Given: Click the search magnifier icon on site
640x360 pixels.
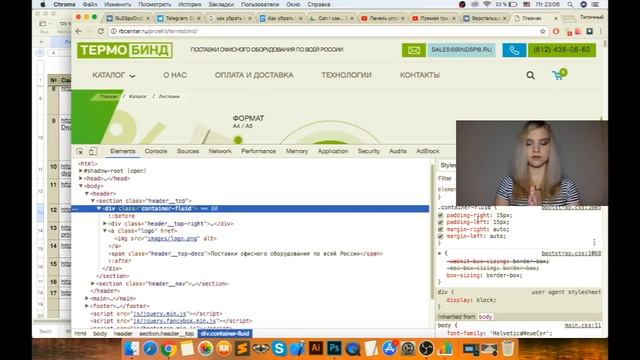Looking at the screenshot, I should pos(530,75).
